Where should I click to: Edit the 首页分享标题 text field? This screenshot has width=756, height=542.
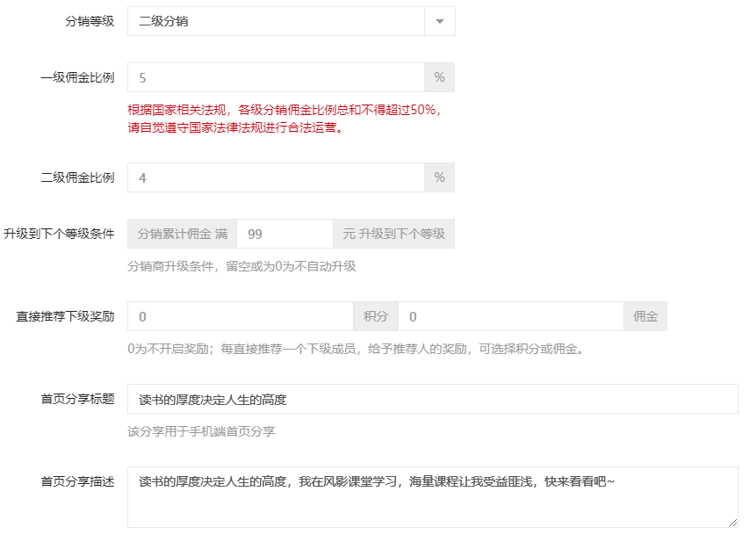pos(433,399)
